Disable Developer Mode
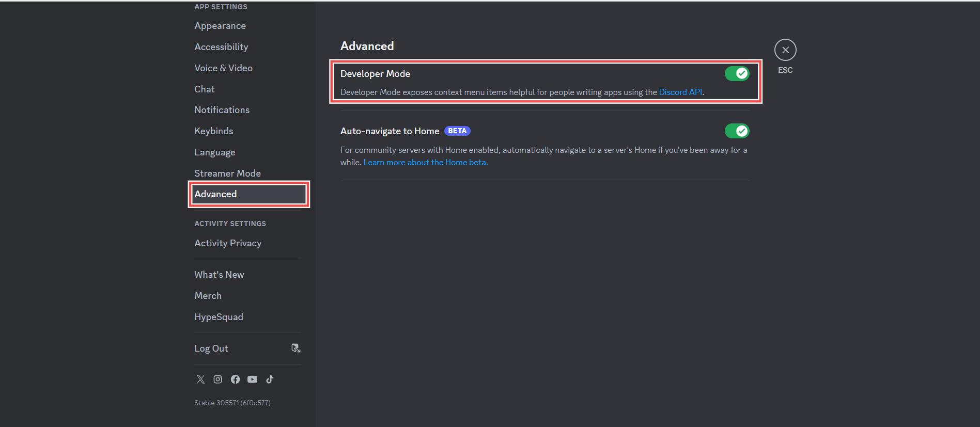Image resolution: width=980 pixels, height=427 pixels. (x=737, y=73)
